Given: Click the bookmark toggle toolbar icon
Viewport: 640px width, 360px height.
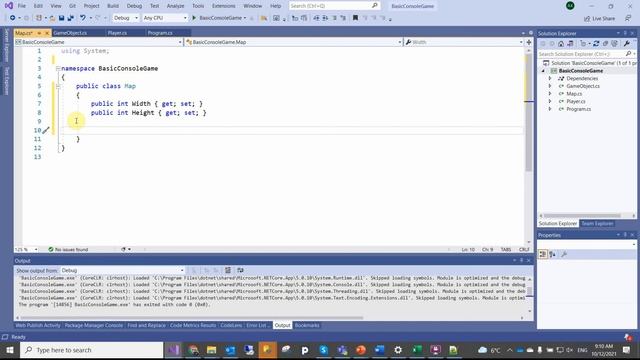Looking at the screenshot, I should (355, 18).
